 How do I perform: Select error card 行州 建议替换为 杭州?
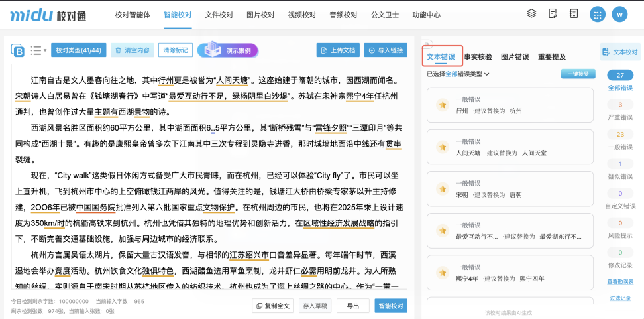(x=511, y=105)
